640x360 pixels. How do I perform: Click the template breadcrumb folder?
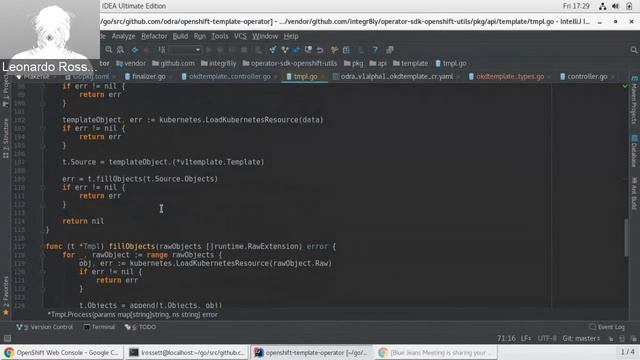click(x=411, y=63)
